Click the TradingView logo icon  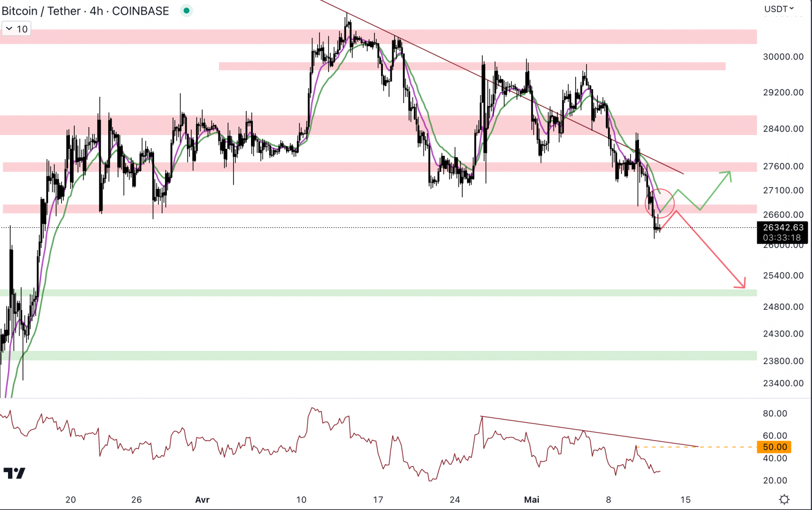coord(14,473)
